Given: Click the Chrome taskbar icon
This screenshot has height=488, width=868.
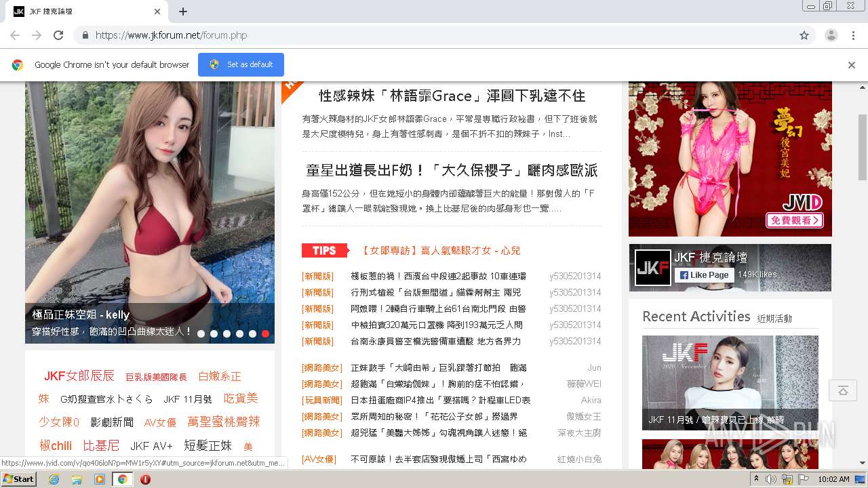Looking at the screenshot, I should 122,479.
